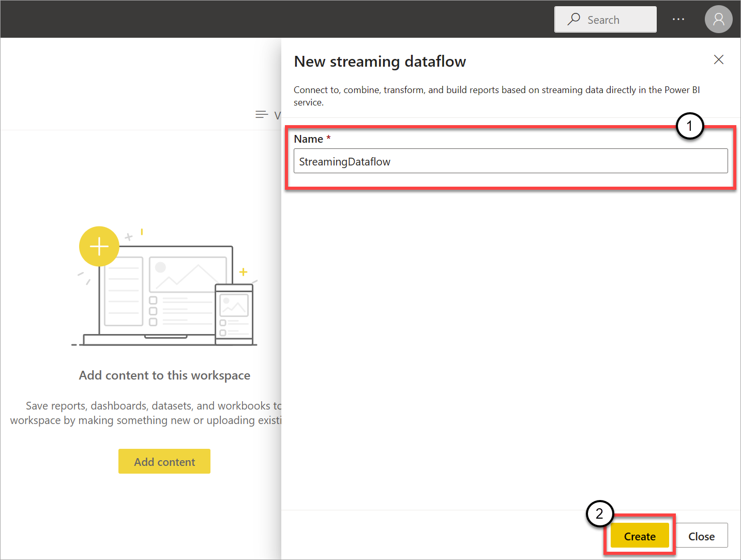This screenshot has width=741, height=560.
Task: Click the yellow plus circle illustration
Action: 99,247
